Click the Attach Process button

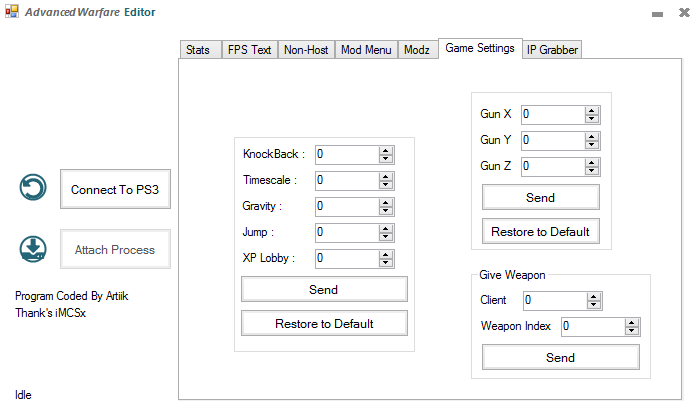[x=115, y=249]
